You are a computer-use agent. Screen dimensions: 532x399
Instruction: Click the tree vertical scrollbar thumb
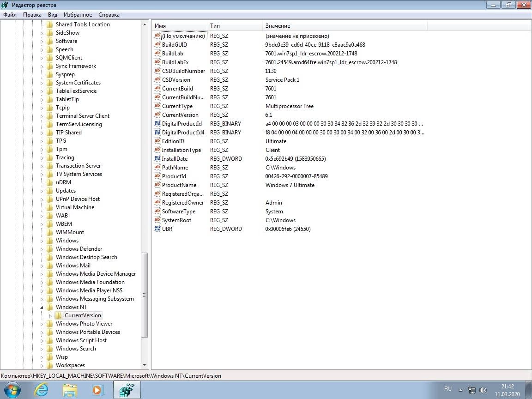(x=145, y=295)
